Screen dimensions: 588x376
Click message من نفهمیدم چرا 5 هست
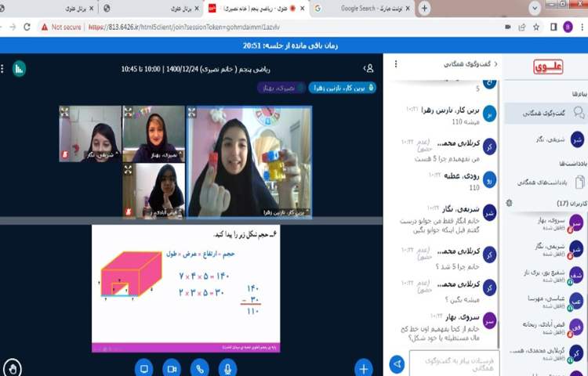[x=447, y=159]
